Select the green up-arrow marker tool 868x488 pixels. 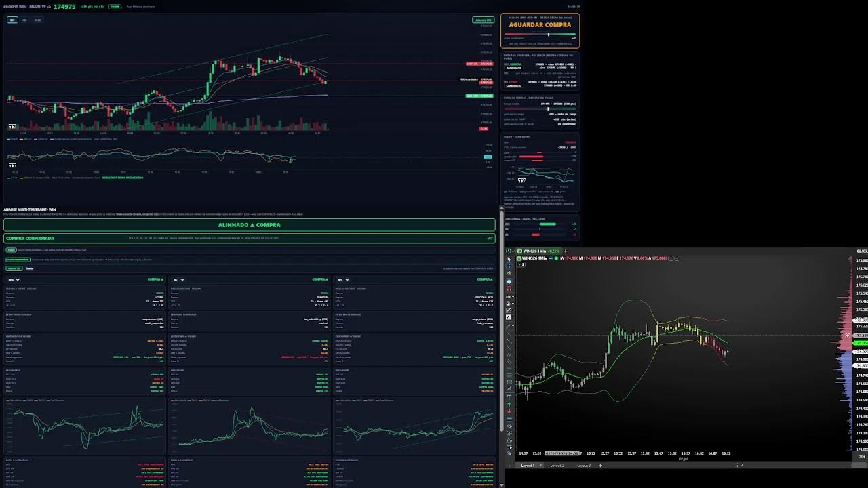pos(509,404)
